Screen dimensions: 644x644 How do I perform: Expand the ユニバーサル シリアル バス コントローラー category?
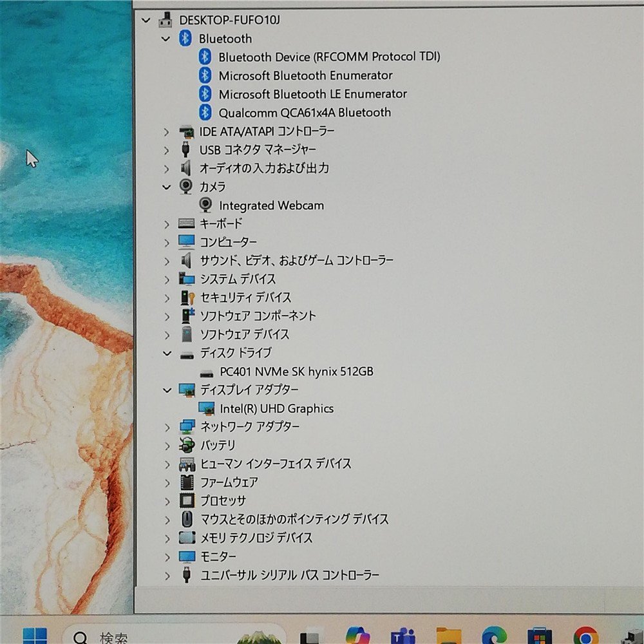click(x=167, y=576)
